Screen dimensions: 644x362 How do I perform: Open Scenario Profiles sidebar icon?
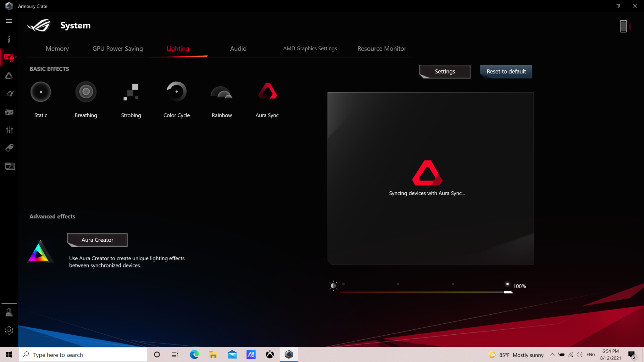pyautogui.click(x=9, y=94)
